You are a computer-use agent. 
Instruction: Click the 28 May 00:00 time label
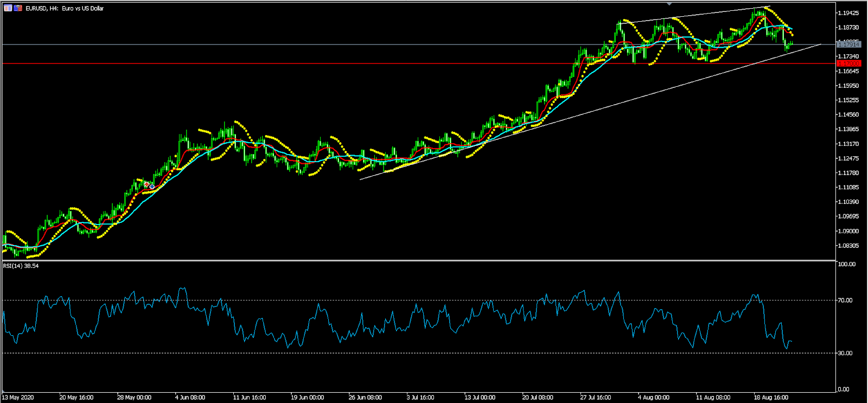coord(135,398)
